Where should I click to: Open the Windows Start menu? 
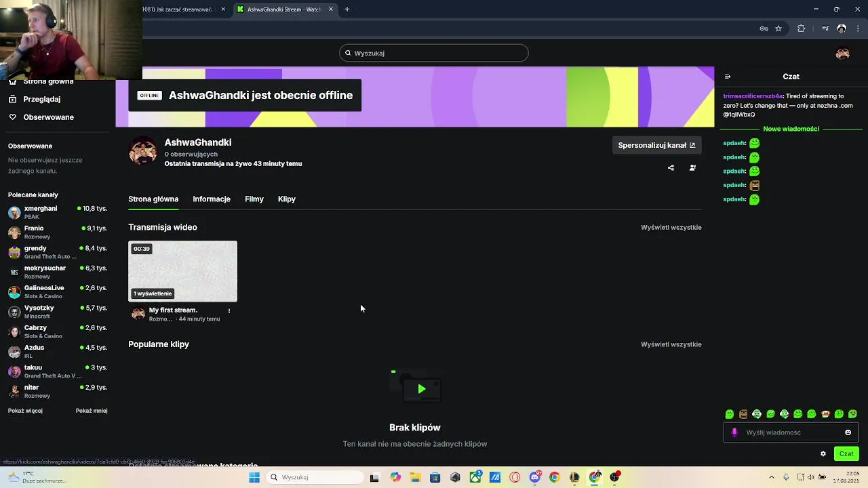coord(254,477)
